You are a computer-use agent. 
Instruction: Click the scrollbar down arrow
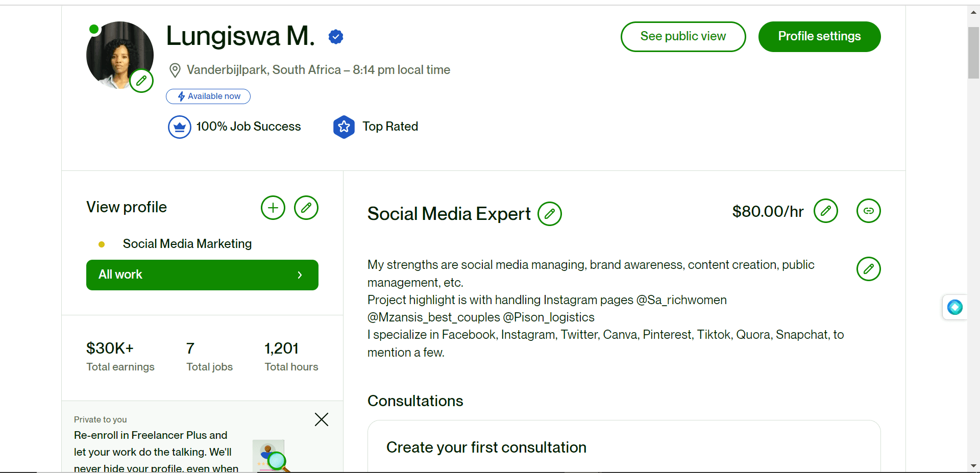(x=973, y=466)
